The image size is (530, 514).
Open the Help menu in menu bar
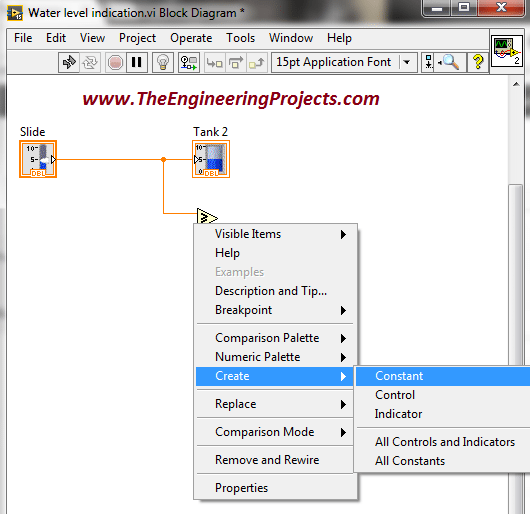(339, 38)
